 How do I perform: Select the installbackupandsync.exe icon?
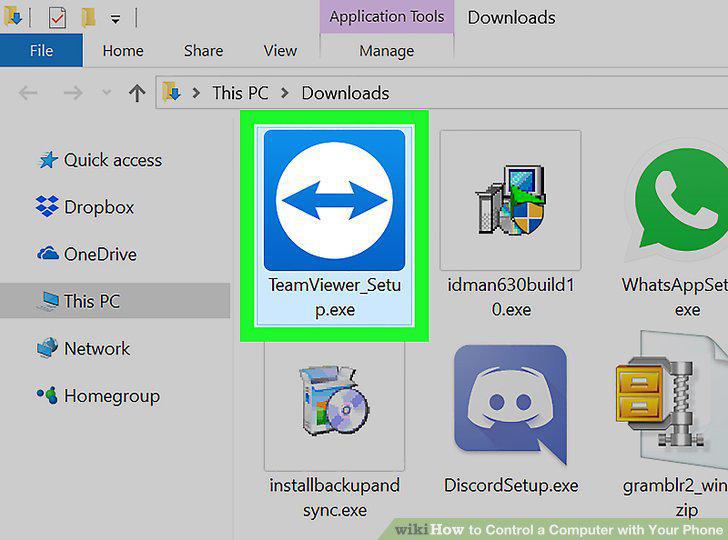pyautogui.click(x=334, y=400)
